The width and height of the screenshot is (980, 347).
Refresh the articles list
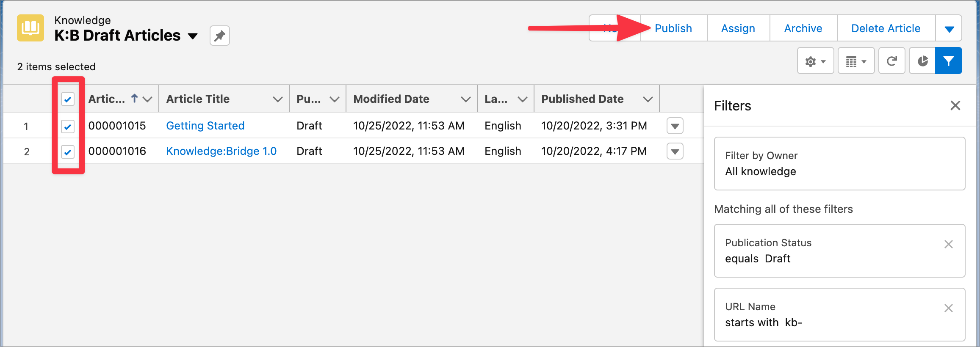pyautogui.click(x=891, y=61)
